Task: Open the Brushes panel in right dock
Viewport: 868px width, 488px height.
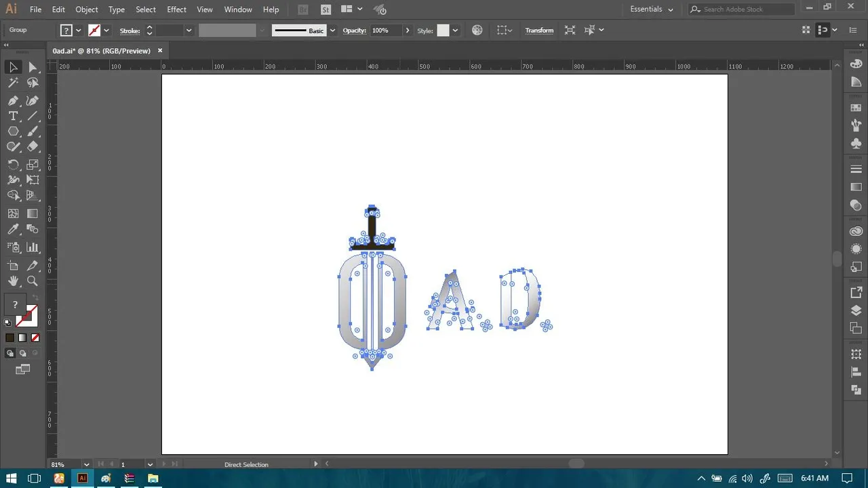Action: click(x=856, y=125)
